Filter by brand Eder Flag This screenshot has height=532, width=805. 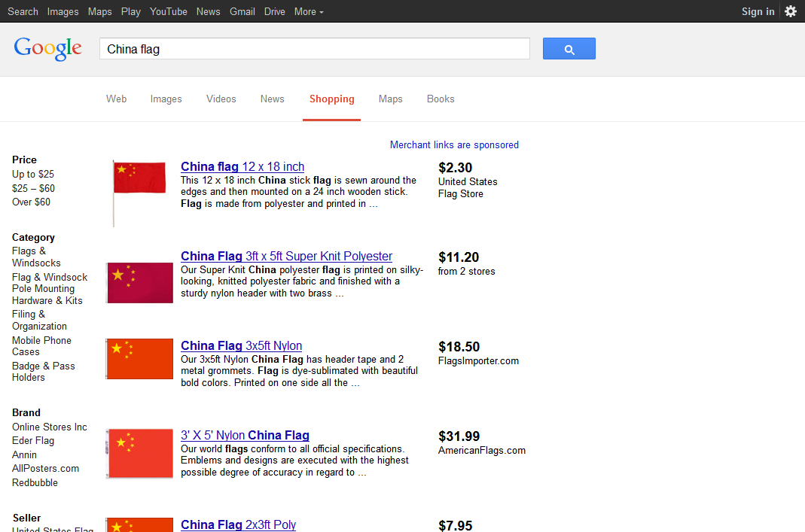pyautogui.click(x=33, y=441)
